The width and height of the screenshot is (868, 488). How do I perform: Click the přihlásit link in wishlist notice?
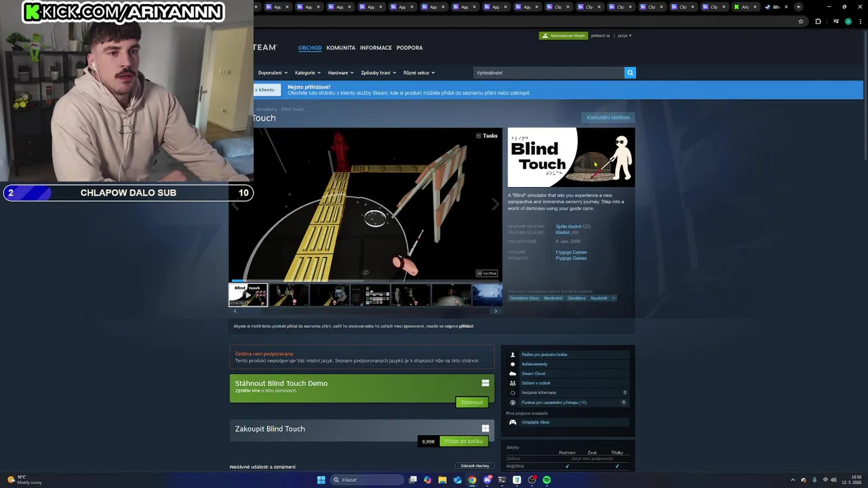tap(466, 326)
